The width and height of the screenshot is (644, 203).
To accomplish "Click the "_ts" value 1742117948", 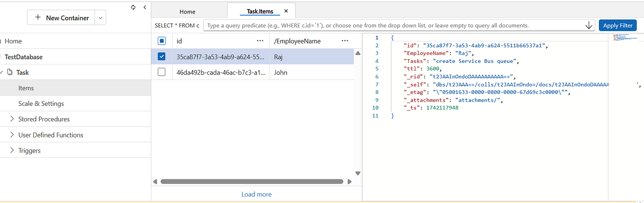I will tap(442, 107).
